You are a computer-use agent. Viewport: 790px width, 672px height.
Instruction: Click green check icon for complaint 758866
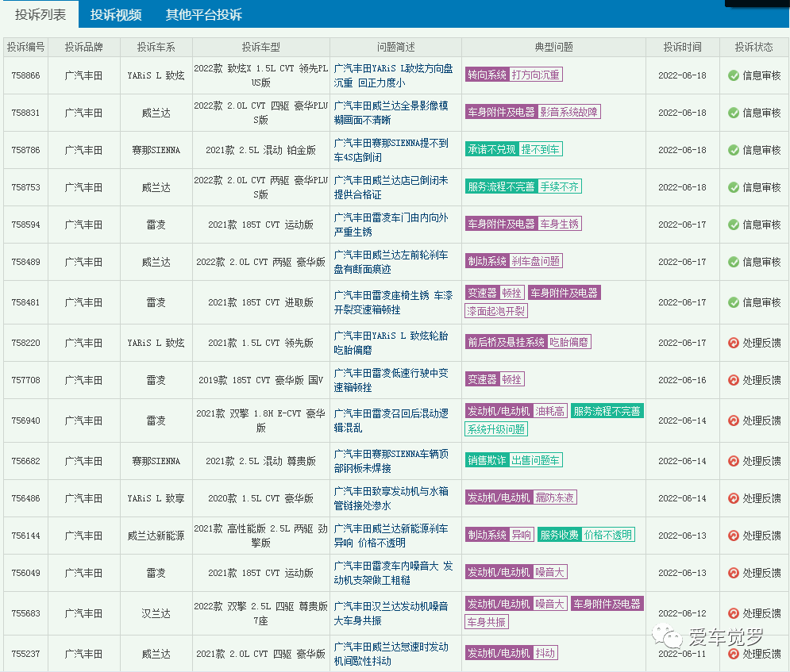(x=734, y=75)
